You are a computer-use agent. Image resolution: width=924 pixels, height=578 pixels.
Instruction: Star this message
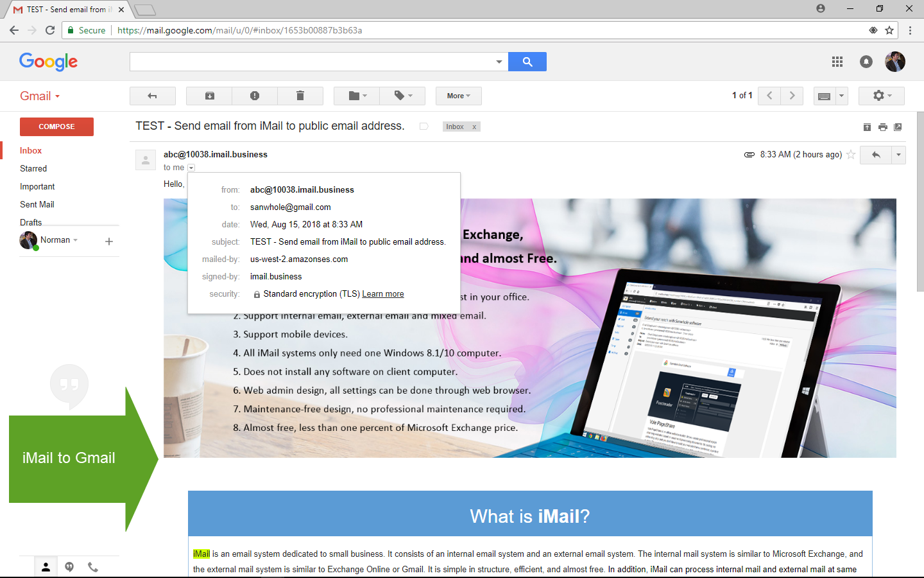[x=851, y=154]
